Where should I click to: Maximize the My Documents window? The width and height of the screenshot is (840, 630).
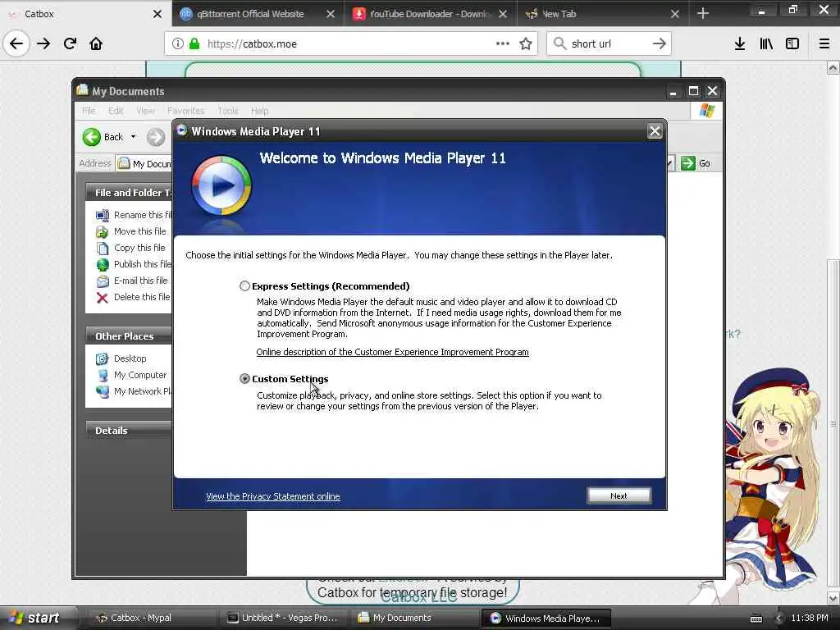[693, 91]
